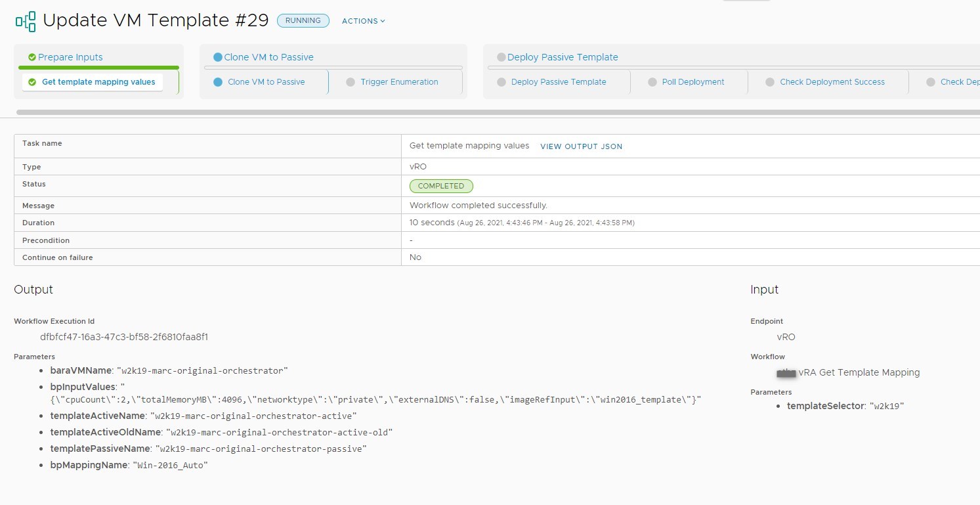980x505 pixels.
Task: Click the green Prepare Inputs progress bar
Action: (98, 67)
